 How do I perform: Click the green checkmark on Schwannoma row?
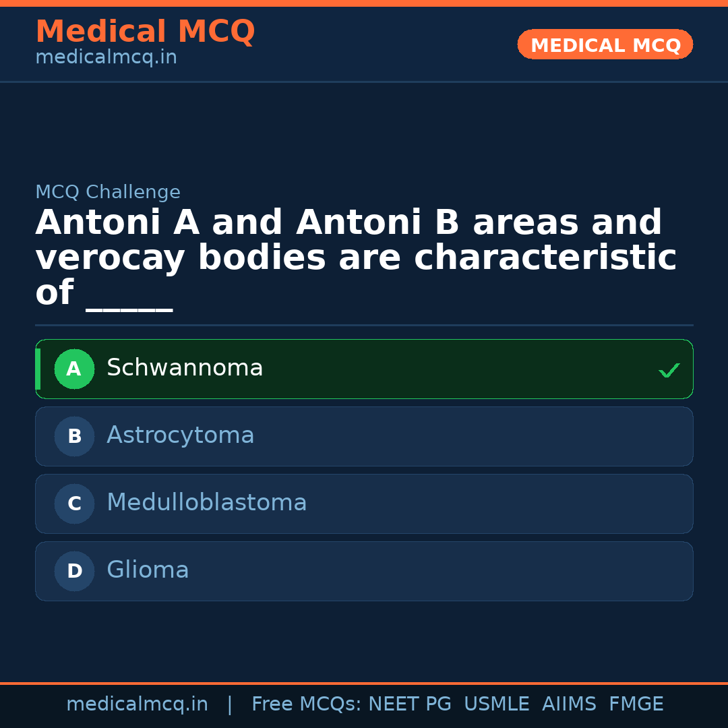[x=669, y=370]
